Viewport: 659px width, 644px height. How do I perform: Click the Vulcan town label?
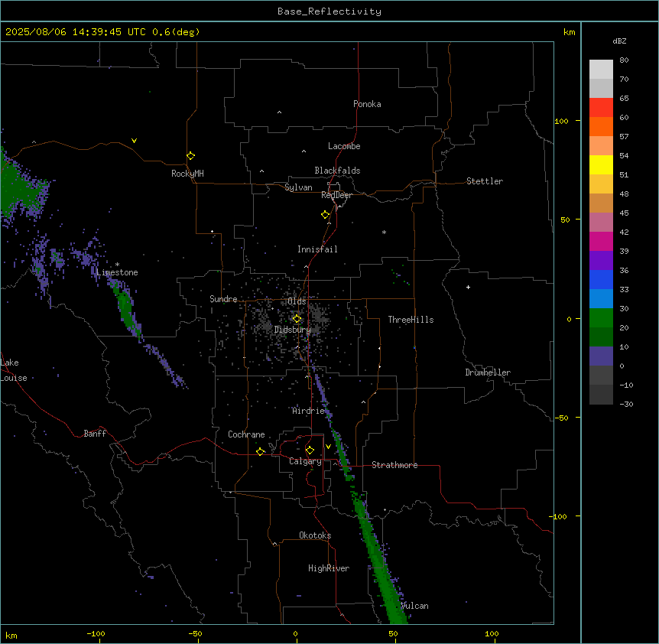tap(414, 606)
